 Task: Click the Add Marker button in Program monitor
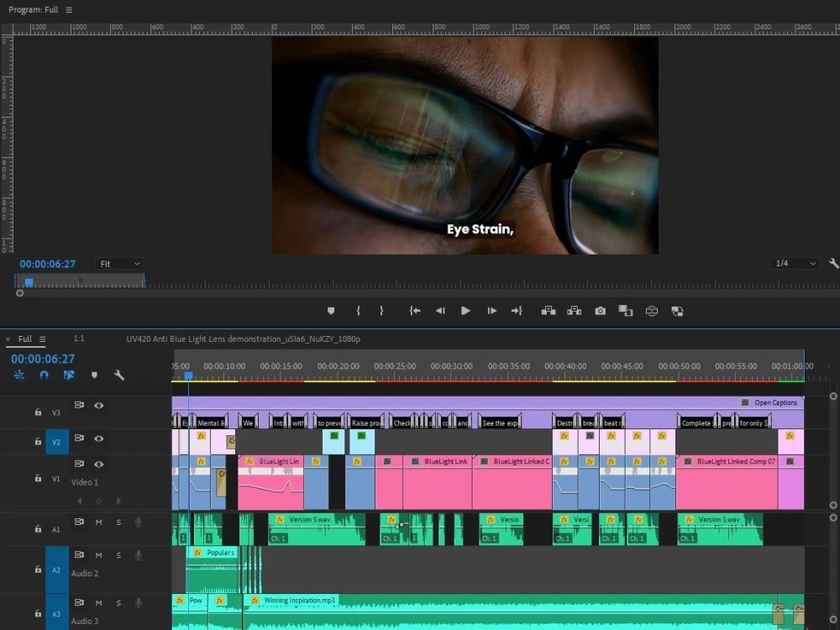[x=331, y=311]
